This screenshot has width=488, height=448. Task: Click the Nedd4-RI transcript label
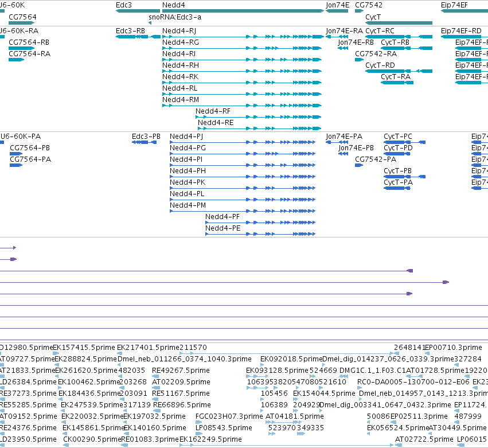pyautogui.click(x=179, y=54)
